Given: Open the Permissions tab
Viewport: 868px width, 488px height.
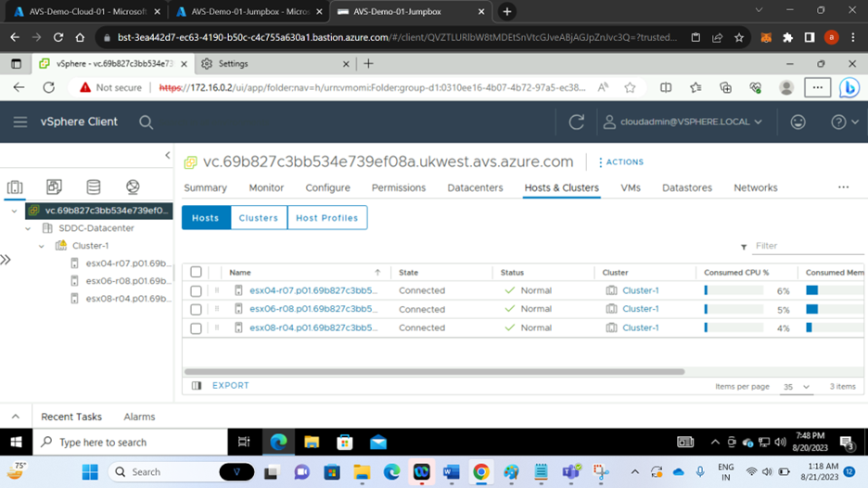Looking at the screenshot, I should [x=399, y=187].
